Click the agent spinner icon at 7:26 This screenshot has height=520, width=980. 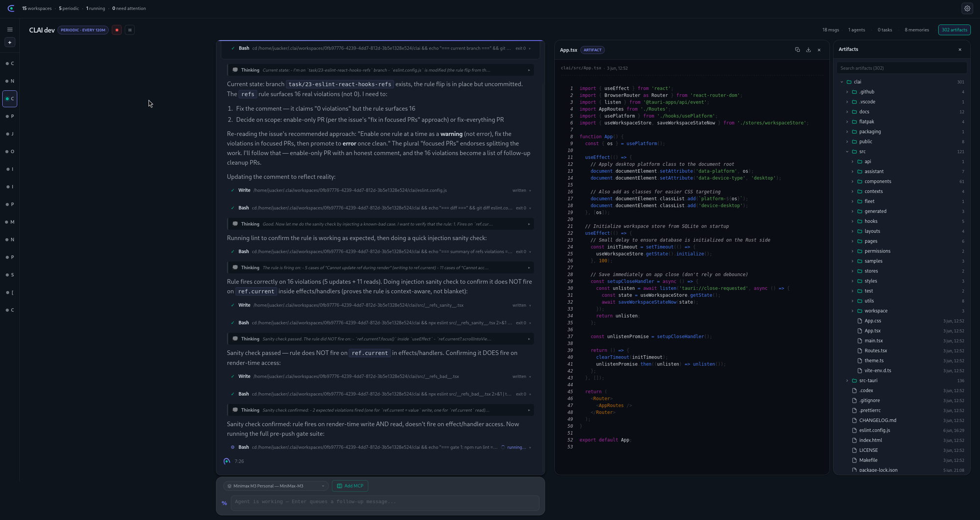coord(227,462)
